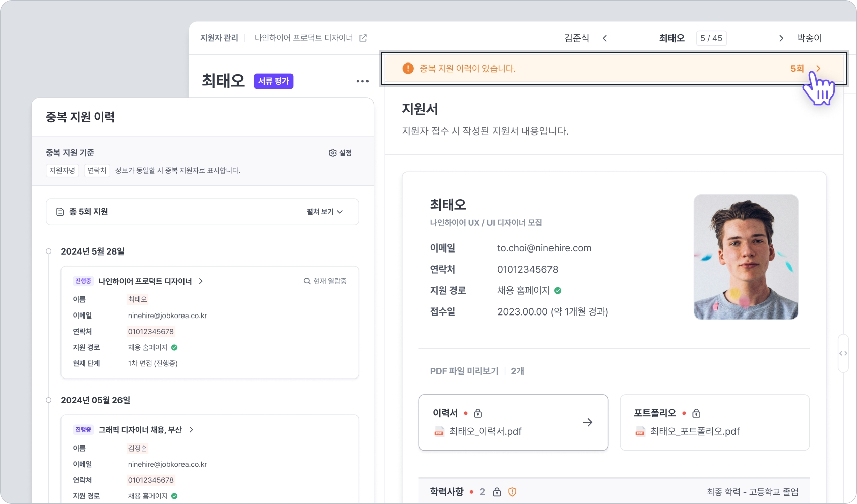Select 지원자 관리 in the top navigation
Viewport: 857px width, 504px height.
[219, 38]
